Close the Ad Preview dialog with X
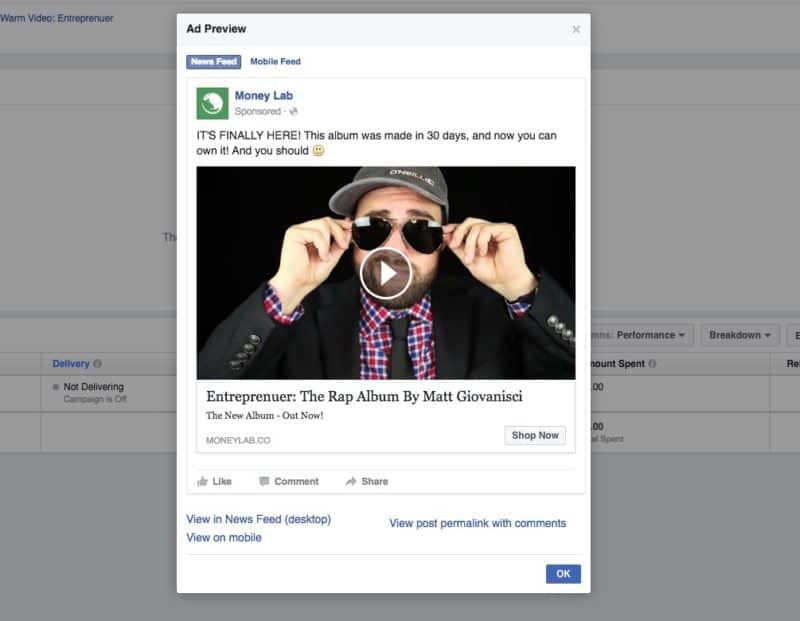Image resolution: width=800 pixels, height=621 pixels. (576, 30)
